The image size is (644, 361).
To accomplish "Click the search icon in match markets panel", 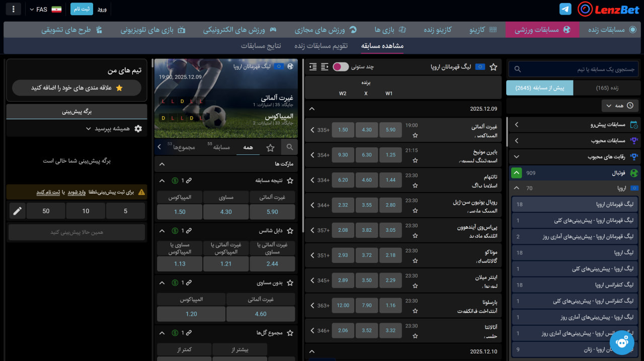I will [x=290, y=147].
